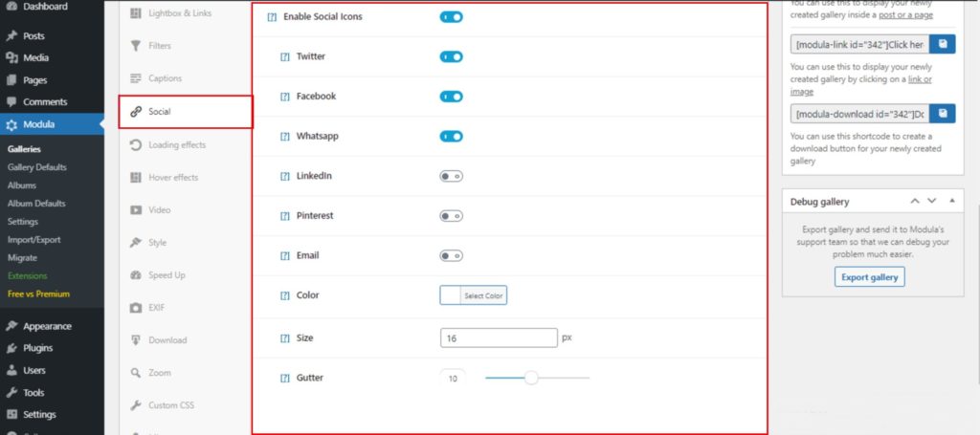Click the Filters funnel icon
The width and height of the screenshot is (980, 435).
pos(136,46)
